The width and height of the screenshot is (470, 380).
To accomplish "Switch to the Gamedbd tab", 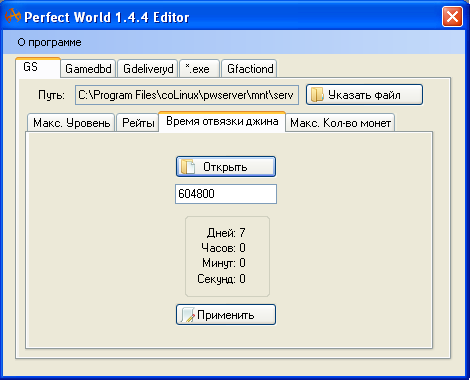I will 88,69.
